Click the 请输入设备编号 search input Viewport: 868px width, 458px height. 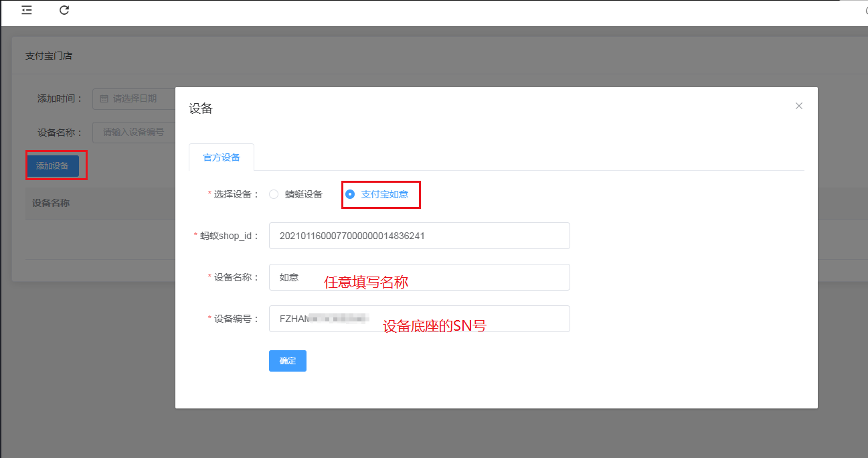point(134,132)
